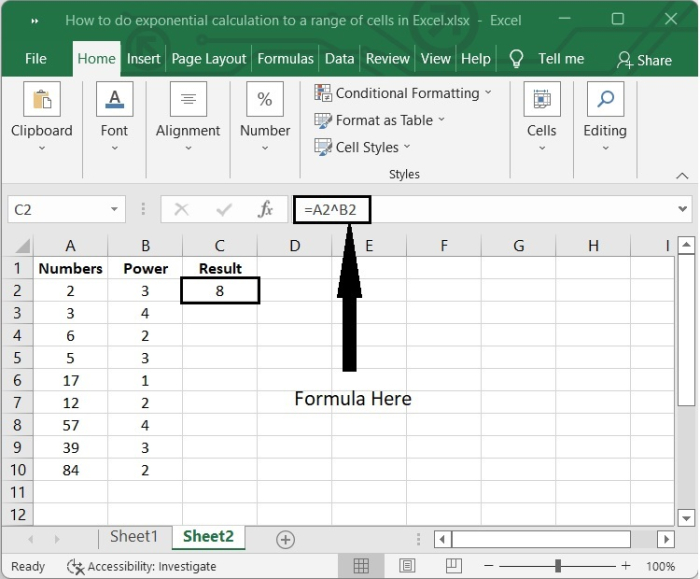Open the Cells group icon
700x579 pixels.
tap(541, 100)
